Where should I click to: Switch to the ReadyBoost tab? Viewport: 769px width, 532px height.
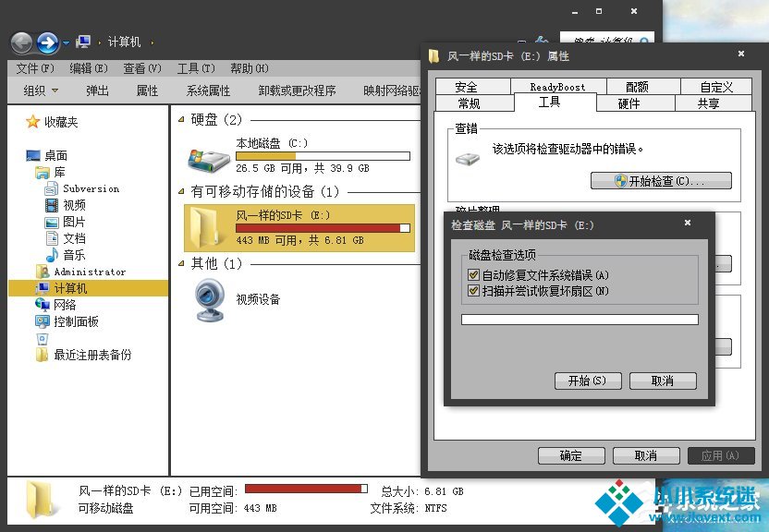pos(558,86)
